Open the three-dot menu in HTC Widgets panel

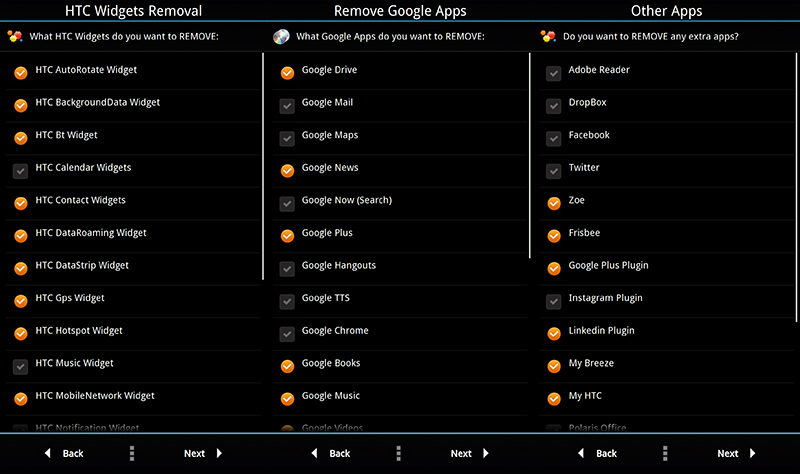(132, 453)
